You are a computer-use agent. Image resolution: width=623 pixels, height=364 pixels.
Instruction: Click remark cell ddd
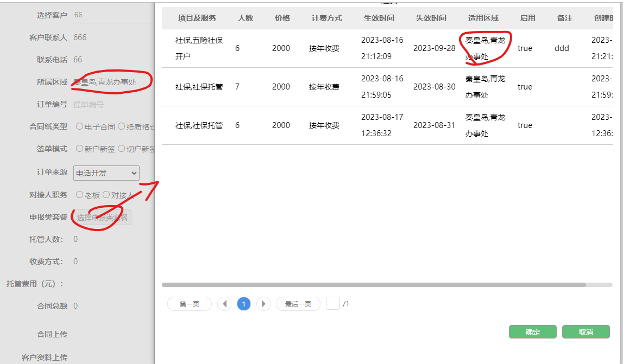click(562, 48)
